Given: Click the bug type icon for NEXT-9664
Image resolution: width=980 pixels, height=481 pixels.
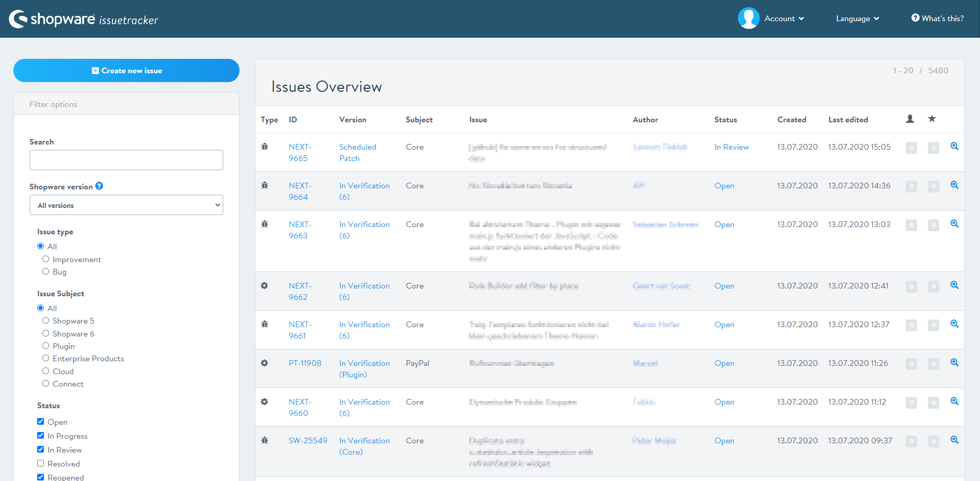Looking at the screenshot, I should tap(265, 185).
